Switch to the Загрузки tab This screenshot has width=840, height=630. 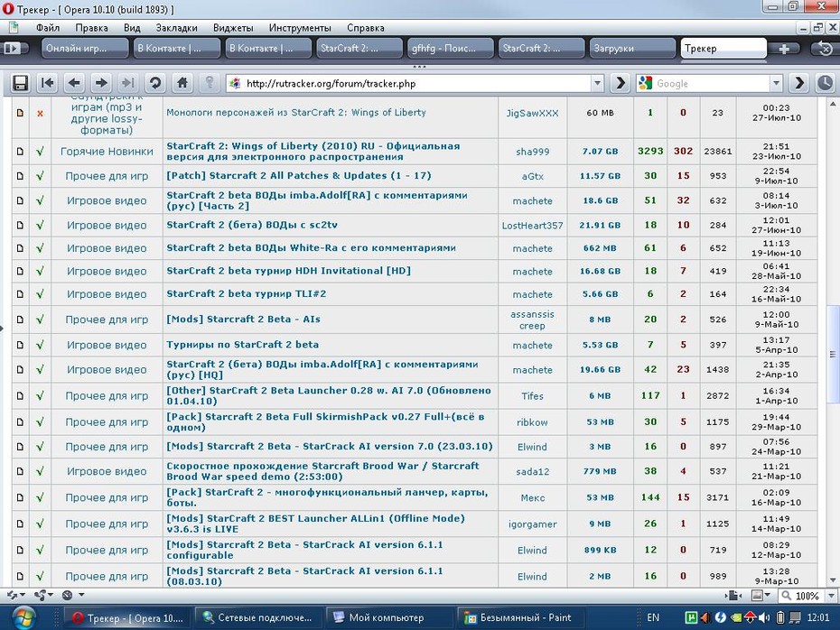coord(632,48)
